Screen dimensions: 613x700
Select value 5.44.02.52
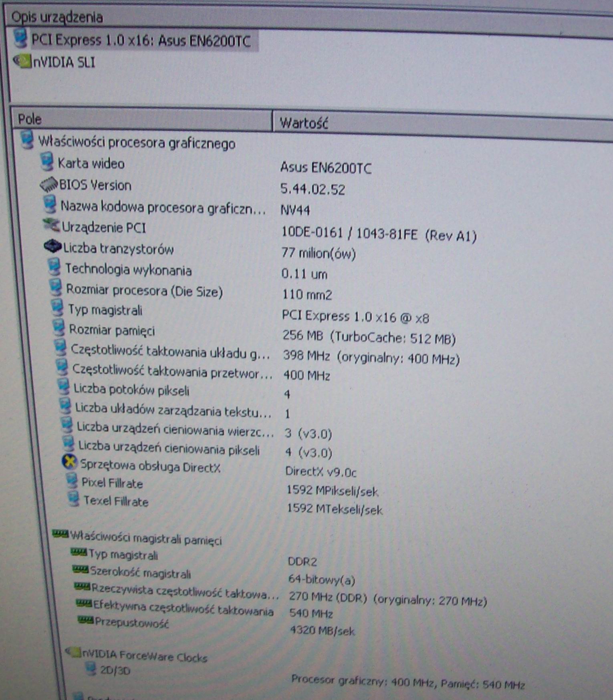[x=313, y=189]
